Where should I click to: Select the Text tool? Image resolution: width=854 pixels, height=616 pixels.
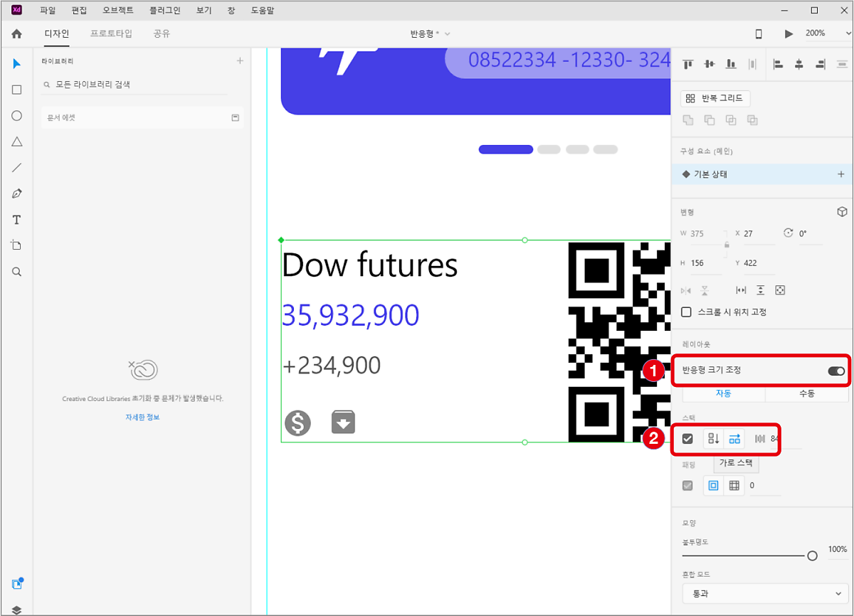[17, 220]
